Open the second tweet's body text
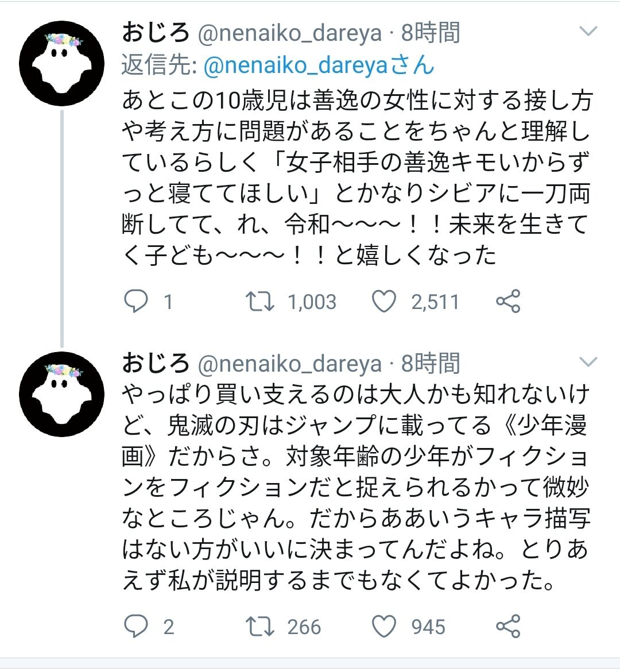Viewport: 620px width, 672px height. click(x=356, y=488)
